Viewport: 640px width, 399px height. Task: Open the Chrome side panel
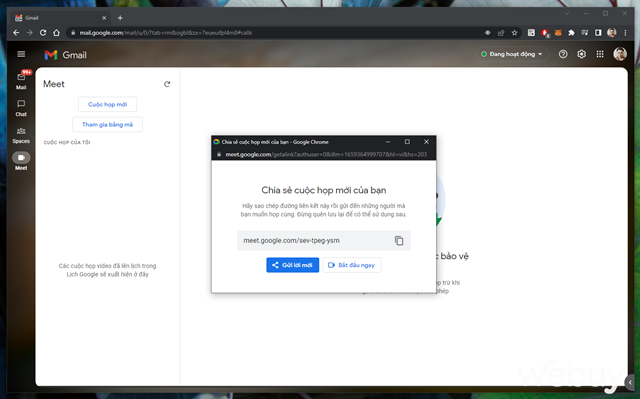coord(598,33)
